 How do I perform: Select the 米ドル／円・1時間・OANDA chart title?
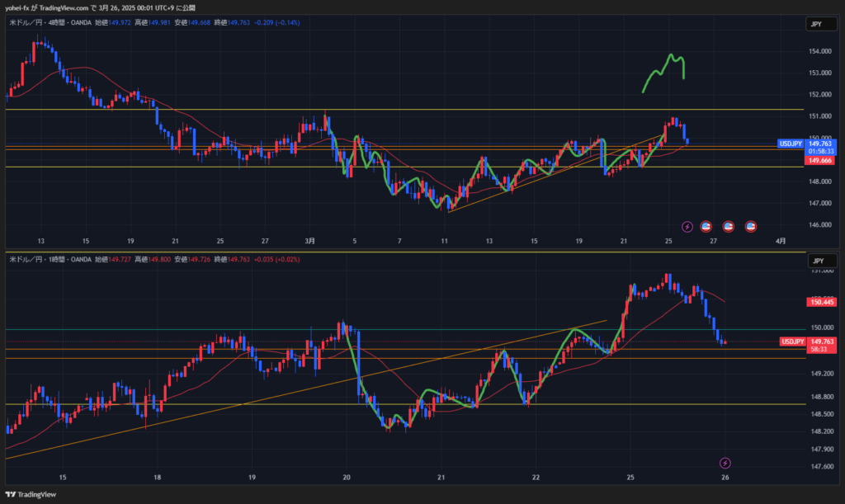point(50,260)
